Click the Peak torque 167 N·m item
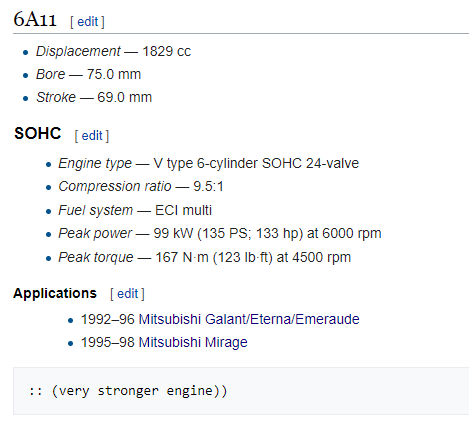469x424 pixels. click(205, 257)
